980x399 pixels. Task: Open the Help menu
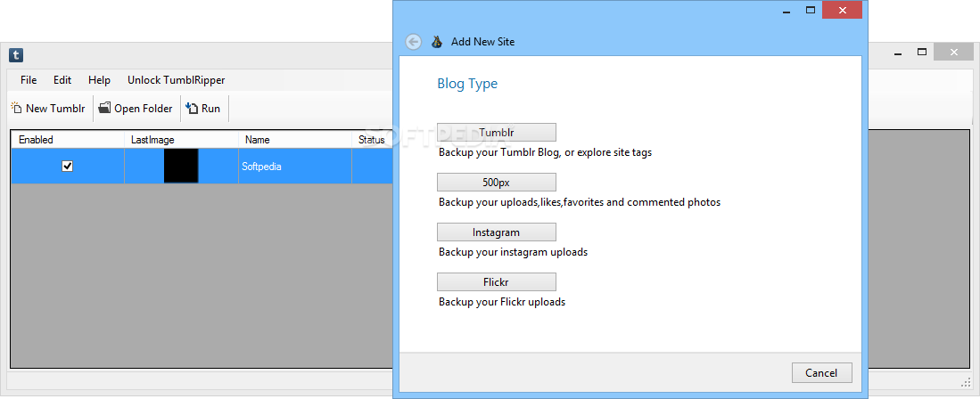tap(99, 80)
